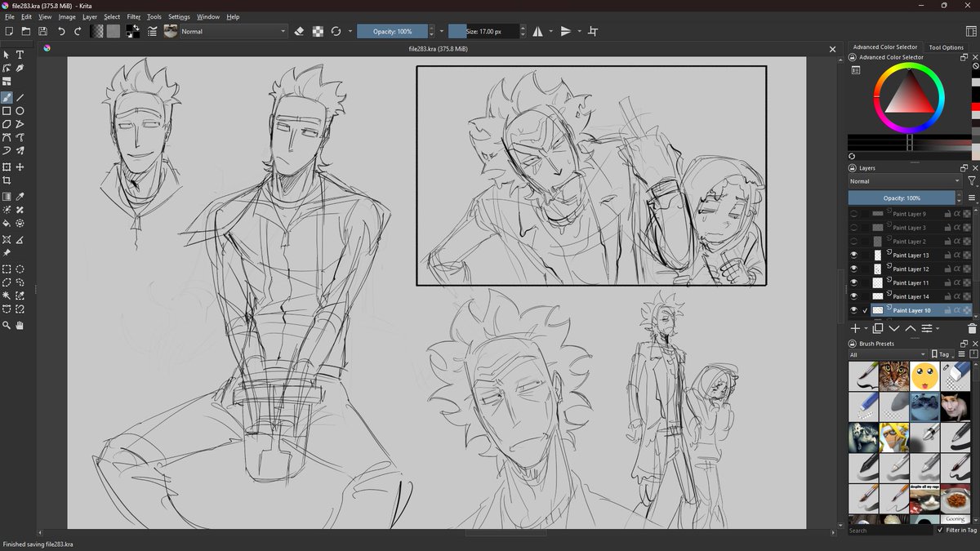
Task: Hide Paint Layer 11
Action: [854, 282]
